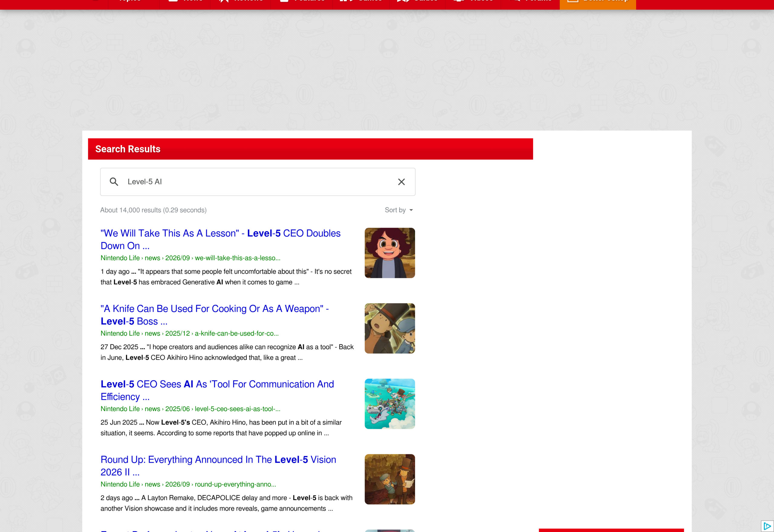
Task: Open '"A Knife Can Be Used For Cooking' article title
Action: 215,315
